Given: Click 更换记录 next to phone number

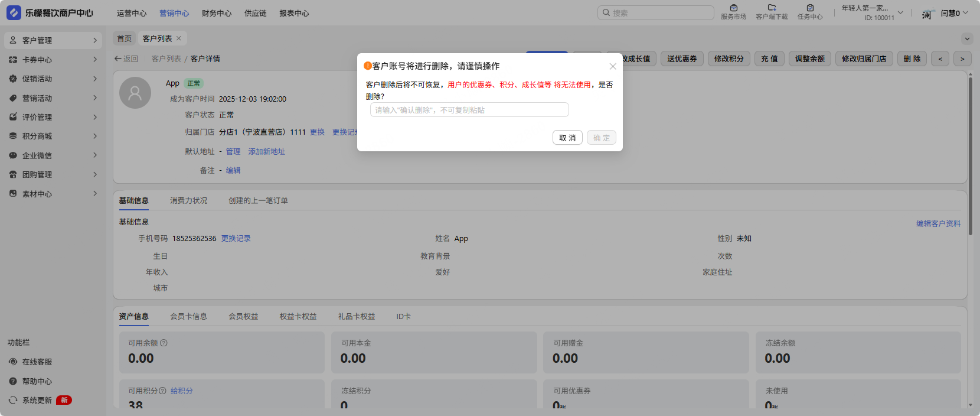Looking at the screenshot, I should pyautogui.click(x=236, y=239).
